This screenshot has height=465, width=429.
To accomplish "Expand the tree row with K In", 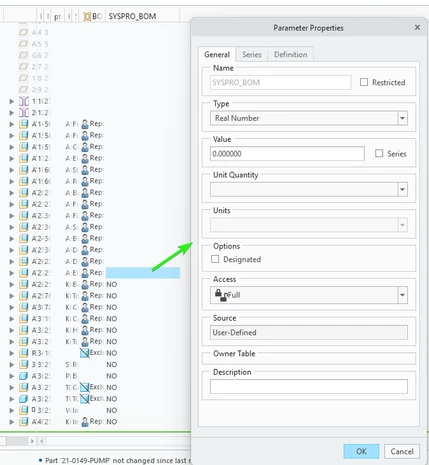I will point(12,422).
